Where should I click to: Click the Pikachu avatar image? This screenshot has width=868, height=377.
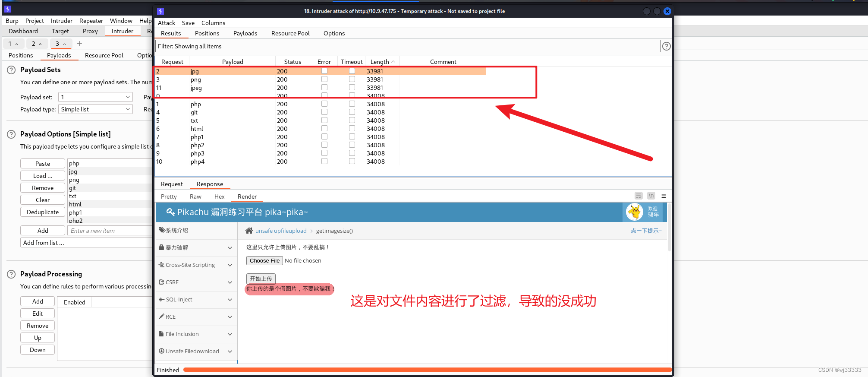coord(635,212)
